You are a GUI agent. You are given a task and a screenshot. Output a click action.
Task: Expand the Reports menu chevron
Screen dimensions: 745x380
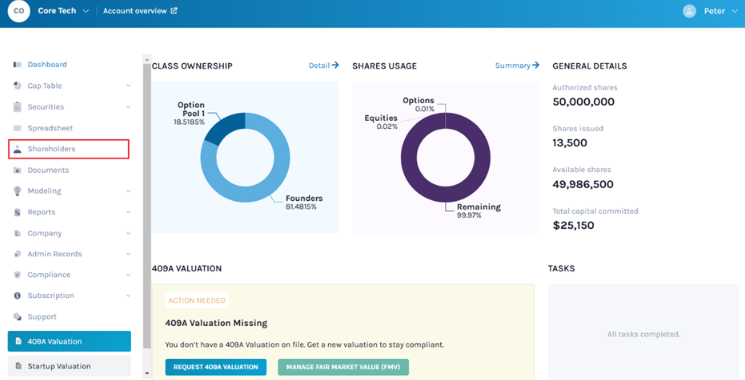coord(128,212)
